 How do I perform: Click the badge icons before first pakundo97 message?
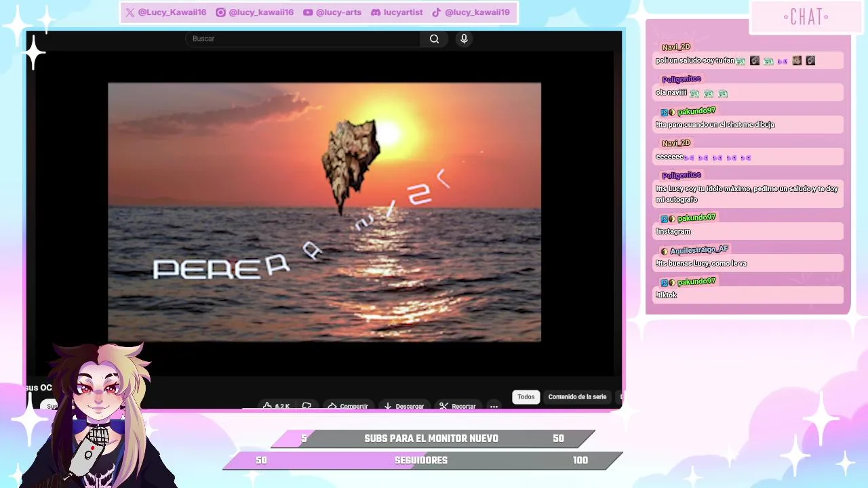coord(668,112)
